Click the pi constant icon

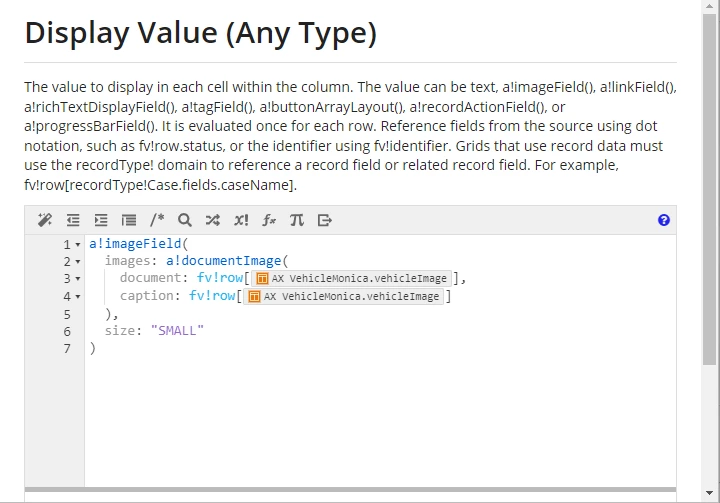[x=297, y=220]
